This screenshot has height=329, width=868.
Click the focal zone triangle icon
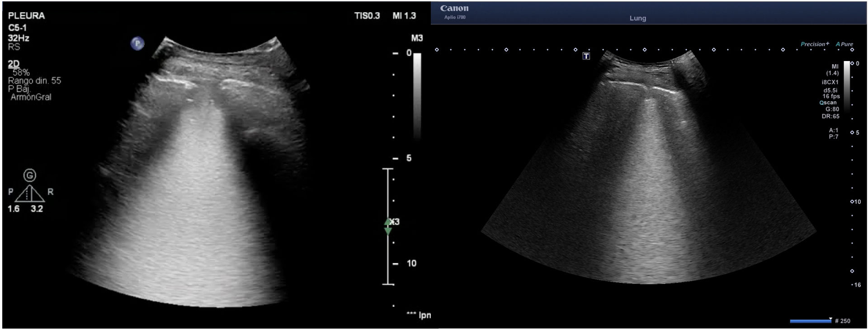point(30,193)
